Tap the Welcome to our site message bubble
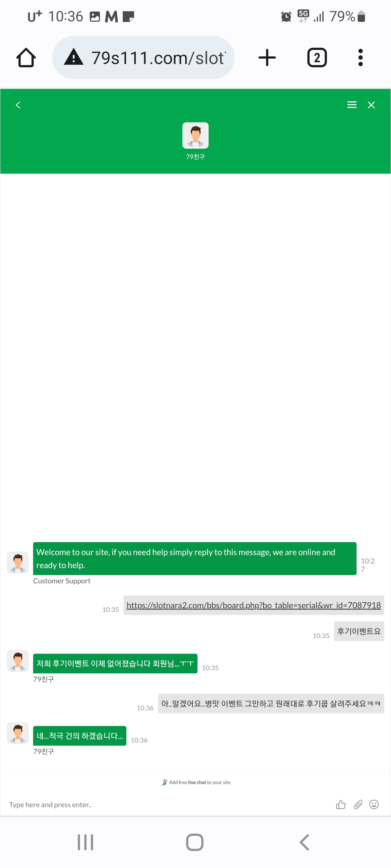 point(195,558)
